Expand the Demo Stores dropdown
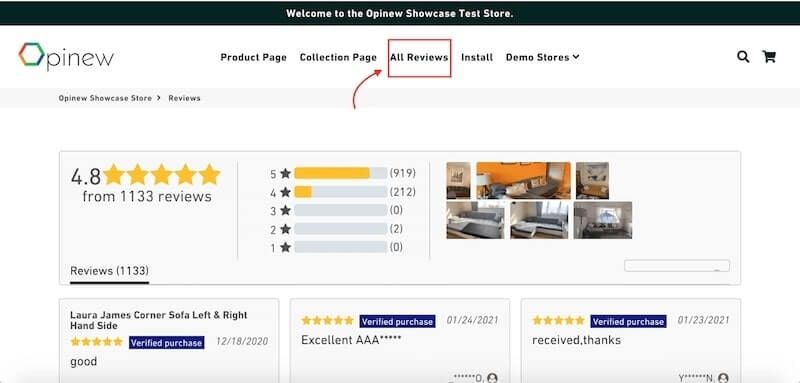 click(x=542, y=58)
